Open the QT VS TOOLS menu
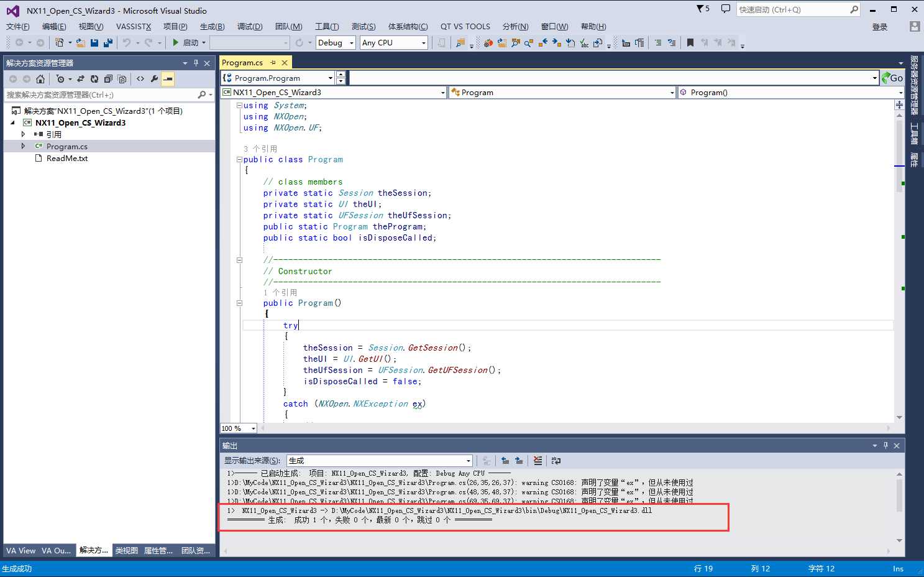 point(465,26)
